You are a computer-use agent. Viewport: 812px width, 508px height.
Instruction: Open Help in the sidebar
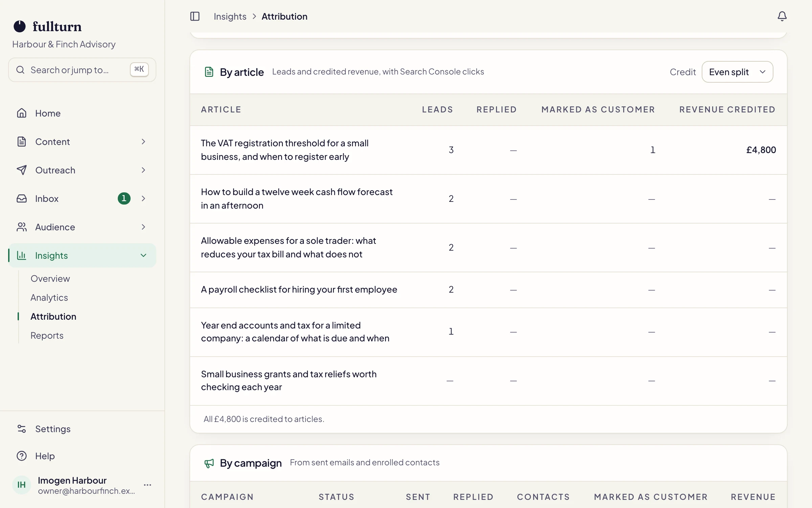pyautogui.click(x=82, y=456)
